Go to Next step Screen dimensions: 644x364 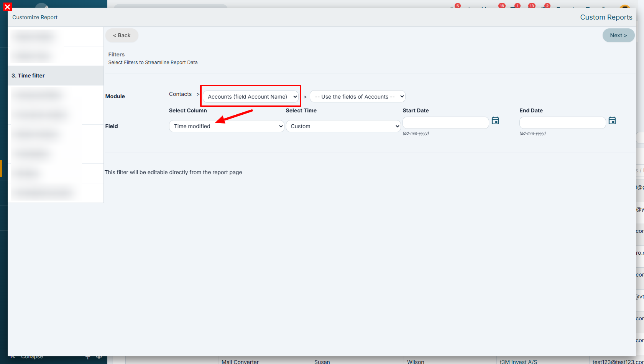tap(618, 35)
